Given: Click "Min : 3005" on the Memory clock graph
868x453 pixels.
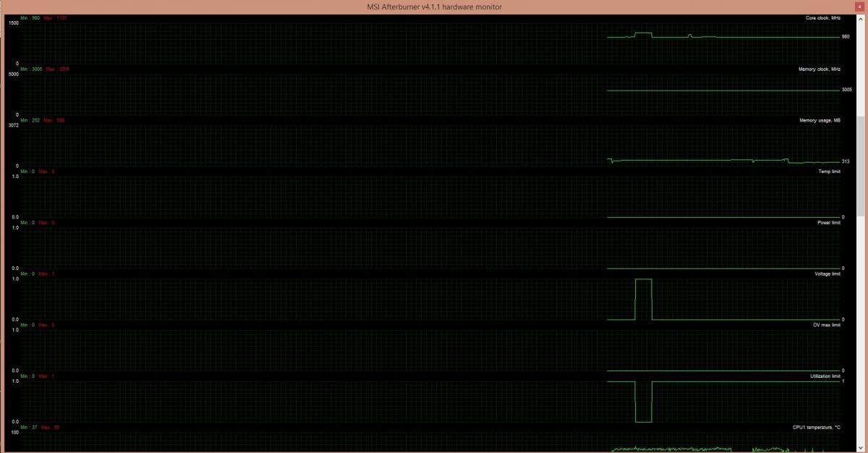Looking at the screenshot, I should (x=32, y=69).
